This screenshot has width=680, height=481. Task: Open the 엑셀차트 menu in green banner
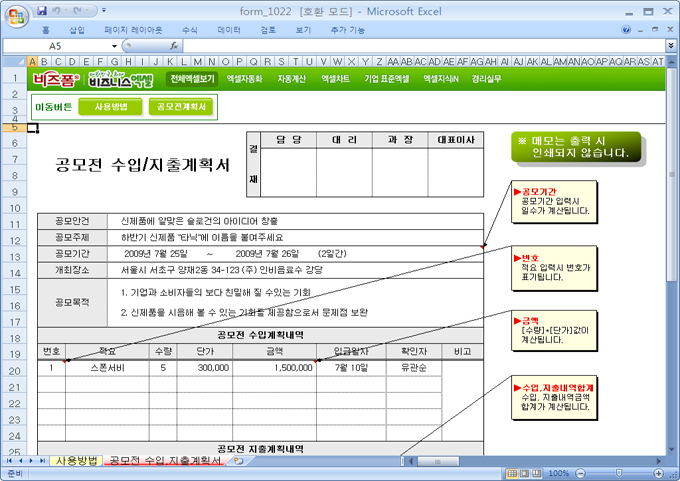coord(335,78)
